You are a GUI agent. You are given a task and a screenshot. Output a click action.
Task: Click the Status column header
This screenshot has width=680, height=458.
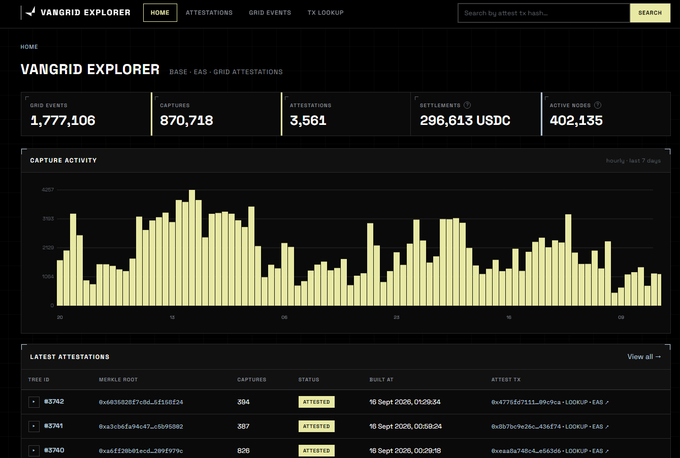[x=308, y=379]
